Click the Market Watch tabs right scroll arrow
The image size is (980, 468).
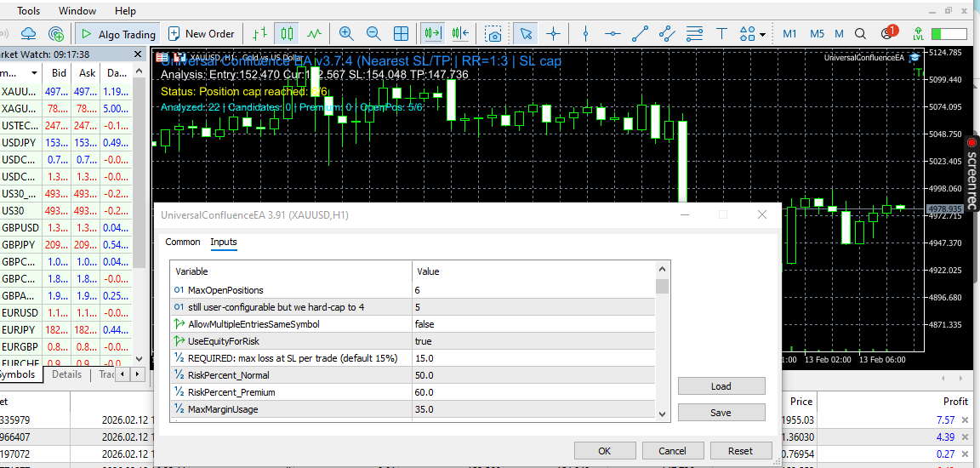click(x=138, y=374)
